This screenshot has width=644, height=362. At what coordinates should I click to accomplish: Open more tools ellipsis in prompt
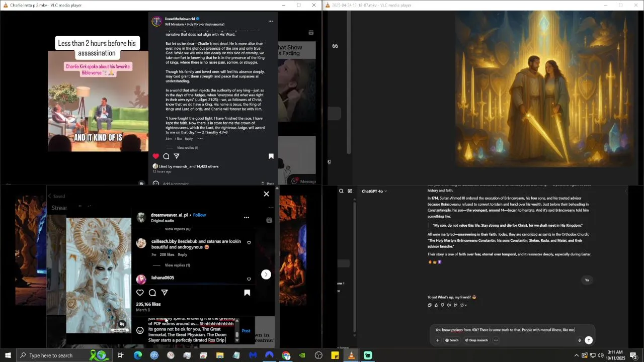[496, 340]
